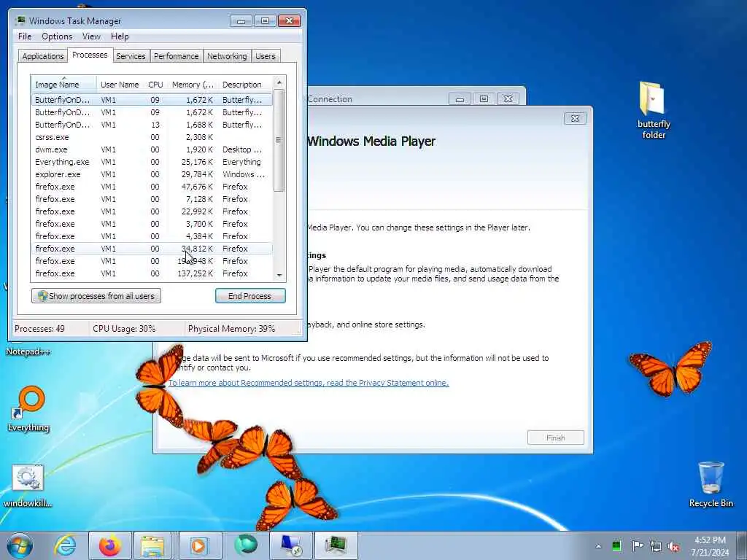This screenshot has width=747, height=560.
Task: Close the Windows Media Player setup dialog
Action: [x=575, y=119]
